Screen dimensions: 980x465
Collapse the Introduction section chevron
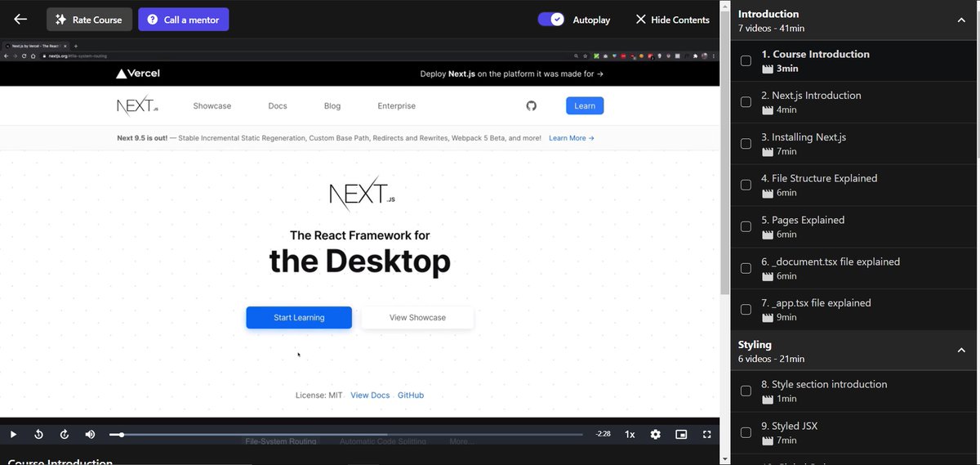tap(960, 20)
